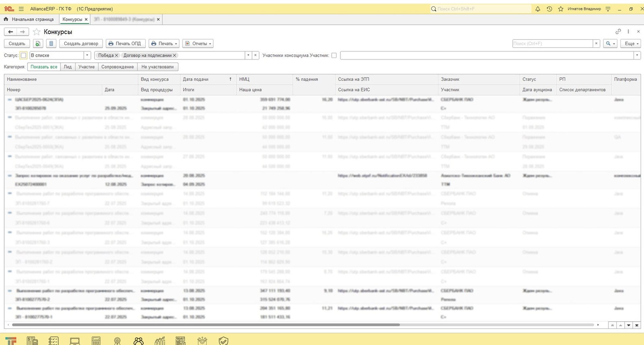Open service settings menu beside user name
Screen dimensions: 644x345
pyautogui.click(x=608, y=9)
